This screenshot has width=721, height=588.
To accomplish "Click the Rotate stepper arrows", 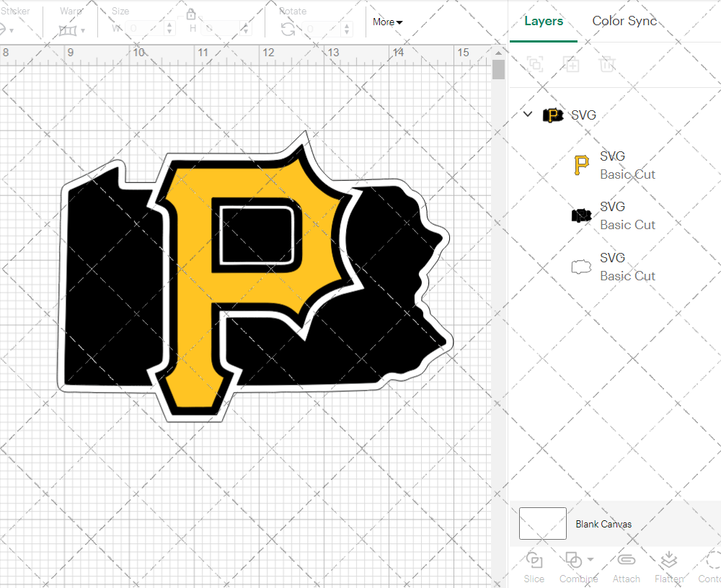I will point(347,29).
